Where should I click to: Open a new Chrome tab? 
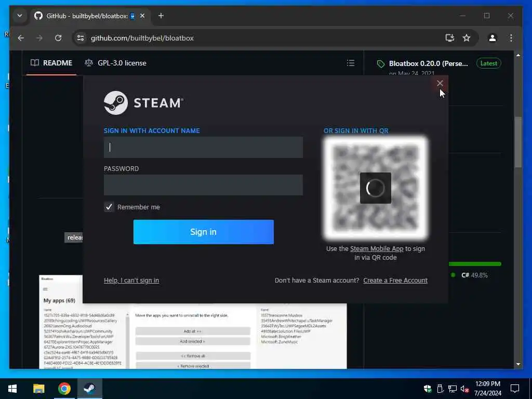click(x=161, y=16)
